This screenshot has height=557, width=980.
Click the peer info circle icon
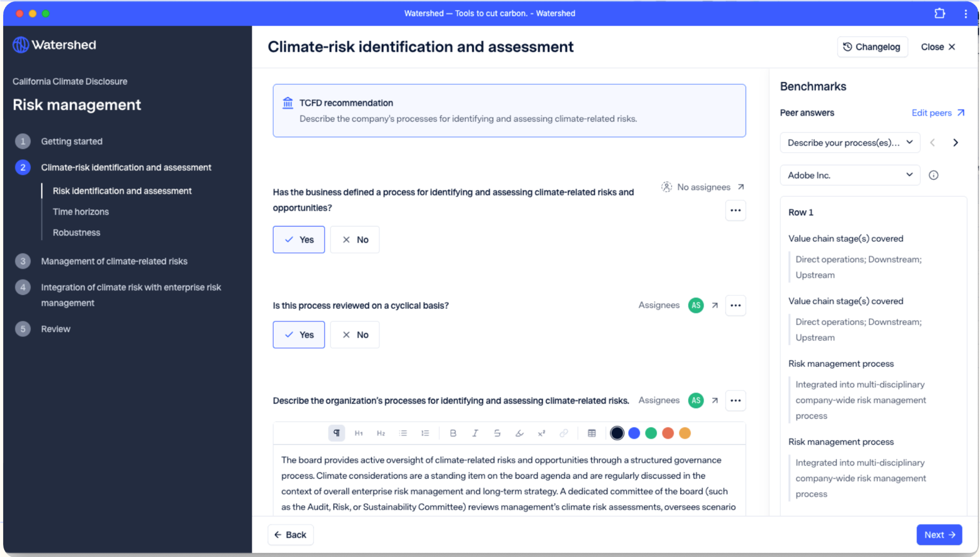[x=934, y=175]
